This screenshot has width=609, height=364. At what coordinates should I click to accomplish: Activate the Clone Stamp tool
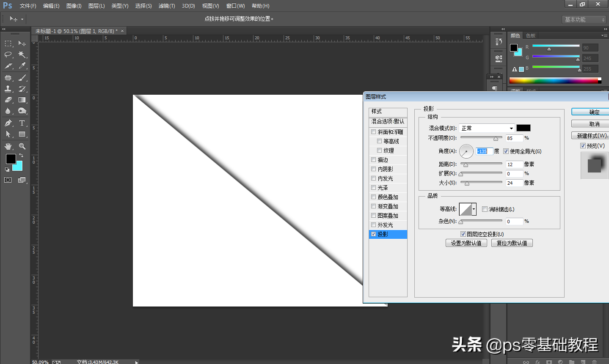8,88
